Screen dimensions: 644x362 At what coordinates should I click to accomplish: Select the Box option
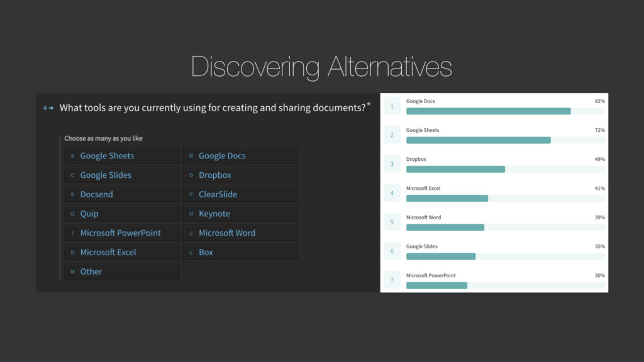[x=240, y=253]
